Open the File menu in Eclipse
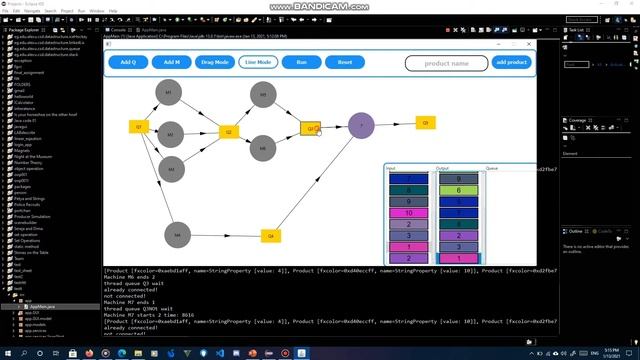The height and width of the screenshot is (360, 640). (x=5, y=11)
